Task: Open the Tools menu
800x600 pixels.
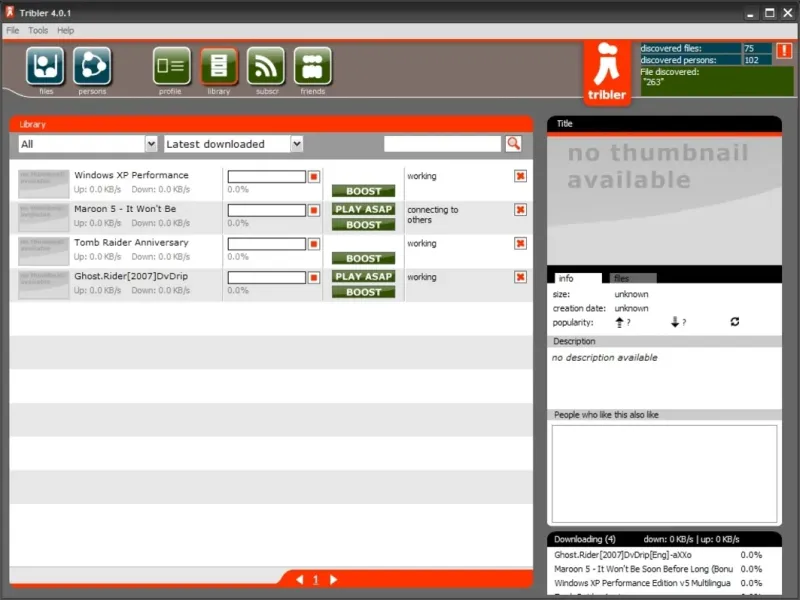Action: [38, 31]
